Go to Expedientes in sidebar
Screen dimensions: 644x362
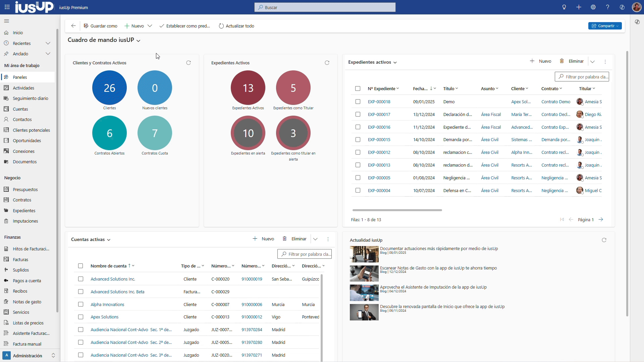(24, 210)
